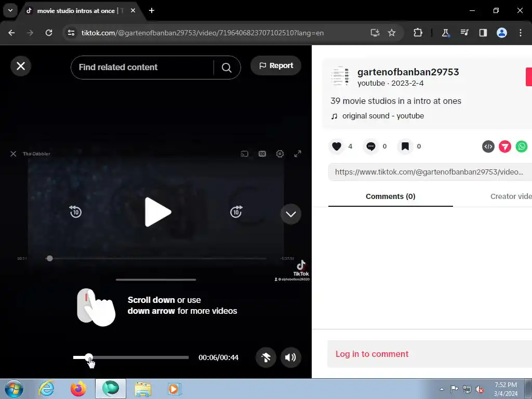
Task: Open original sound - youtube link
Action: tap(383, 116)
